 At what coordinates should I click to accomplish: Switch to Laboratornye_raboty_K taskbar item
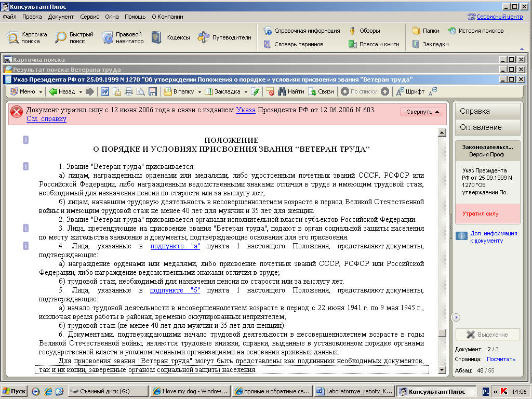(354, 391)
